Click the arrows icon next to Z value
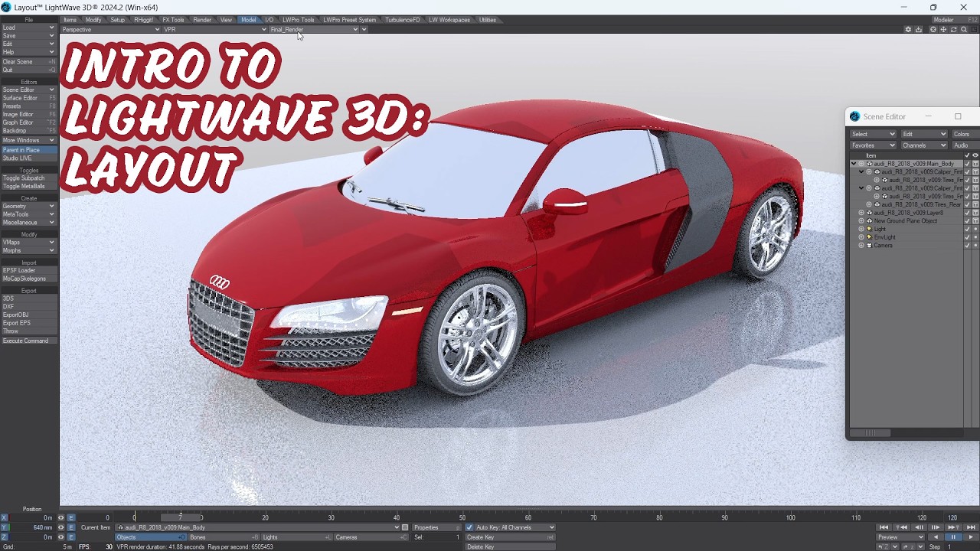Image resolution: width=980 pixels, height=551 pixels. 61,537
